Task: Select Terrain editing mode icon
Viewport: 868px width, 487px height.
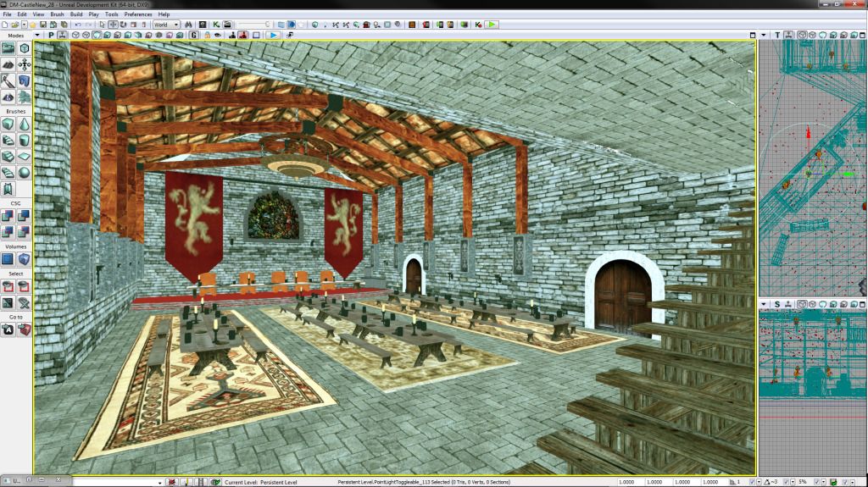Action: [x=8, y=64]
